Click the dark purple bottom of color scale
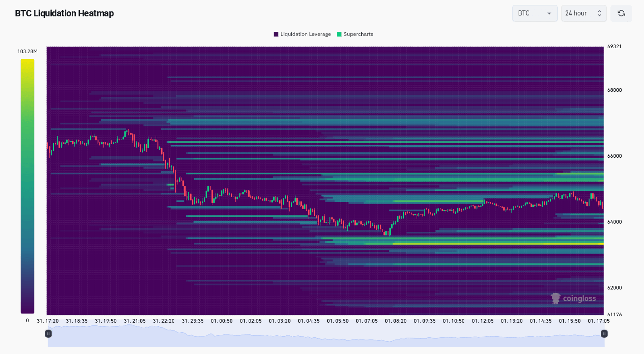This screenshot has width=644, height=354. (x=27, y=310)
